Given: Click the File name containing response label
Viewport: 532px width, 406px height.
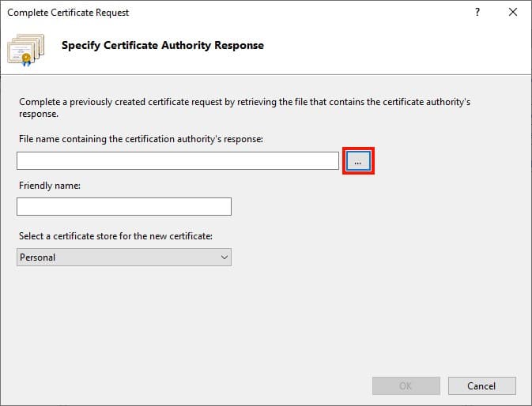Looking at the screenshot, I should [x=141, y=139].
